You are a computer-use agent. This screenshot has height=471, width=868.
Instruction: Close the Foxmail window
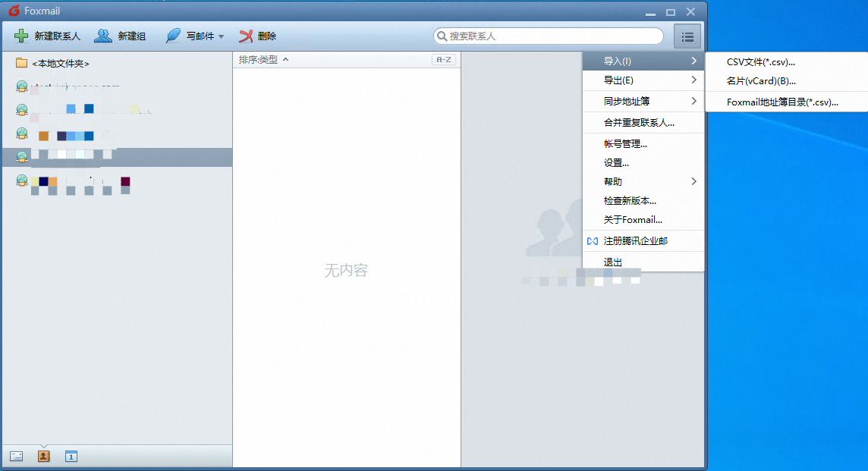(690, 11)
